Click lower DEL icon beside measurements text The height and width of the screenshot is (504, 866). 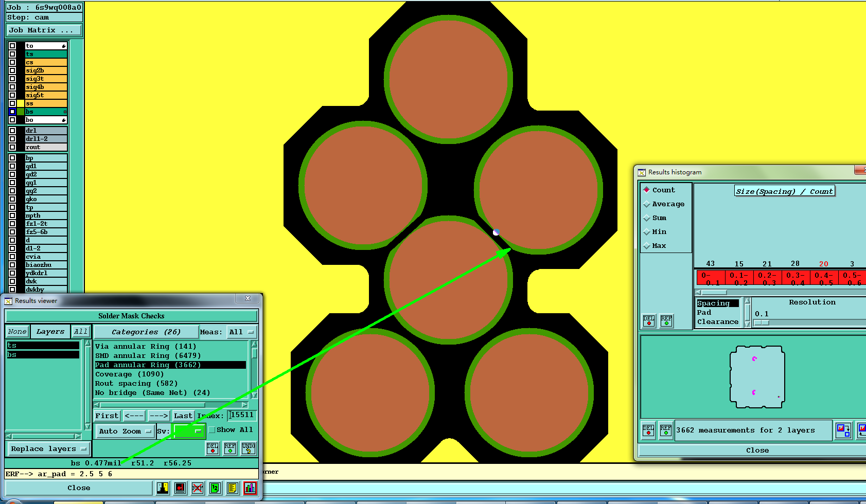click(648, 430)
